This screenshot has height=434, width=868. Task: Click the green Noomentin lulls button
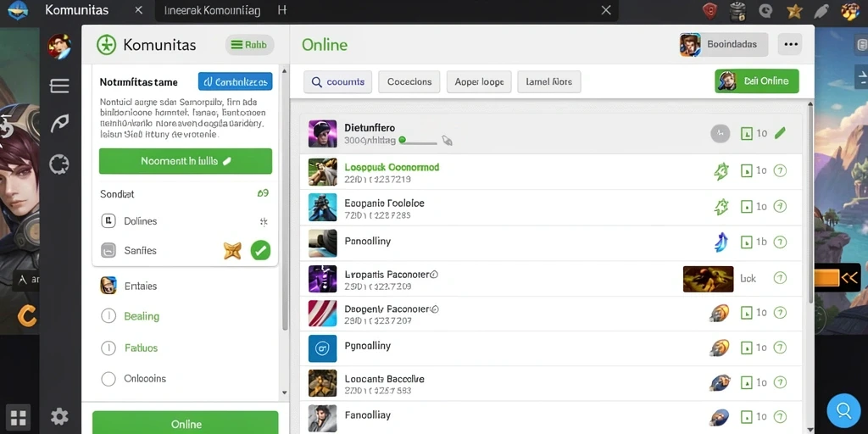[x=186, y=161]
